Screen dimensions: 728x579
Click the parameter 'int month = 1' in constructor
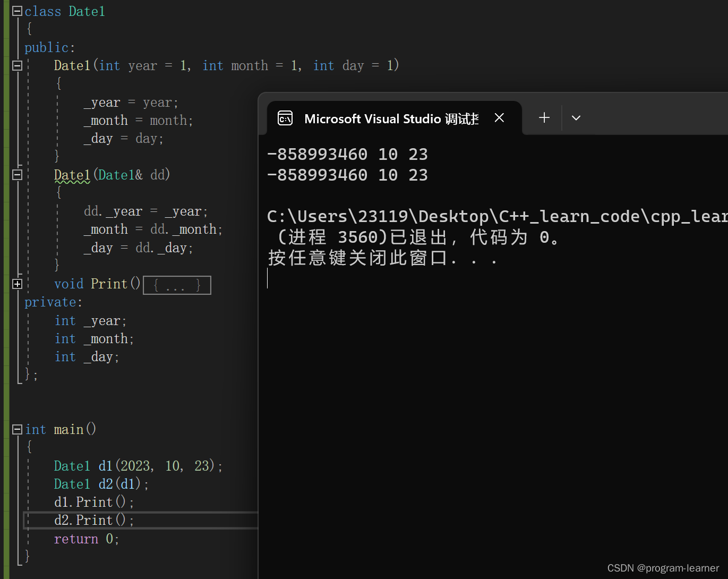[x=250, y=66]
